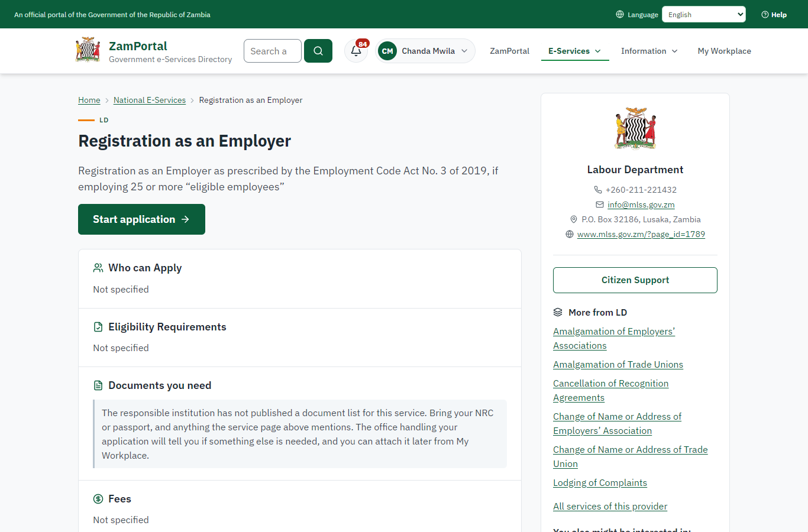
Task: Focus the search input field
Action: click(x=273, y=51)
